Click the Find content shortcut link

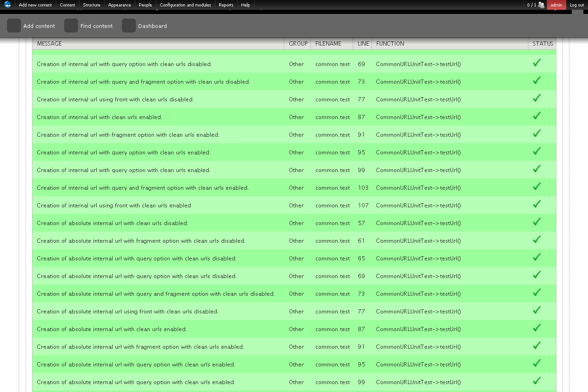click(96, 26)
